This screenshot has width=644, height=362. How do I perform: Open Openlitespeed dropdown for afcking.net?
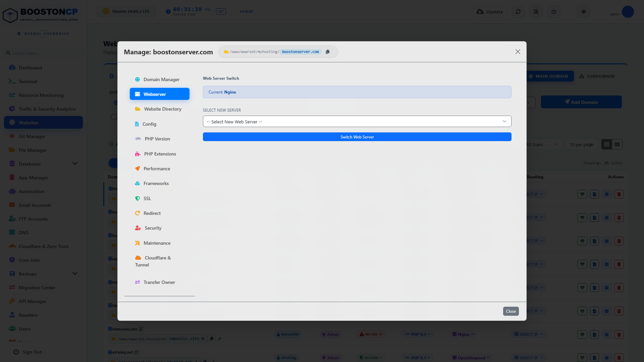pyautogui.click(x=471, y=358)
